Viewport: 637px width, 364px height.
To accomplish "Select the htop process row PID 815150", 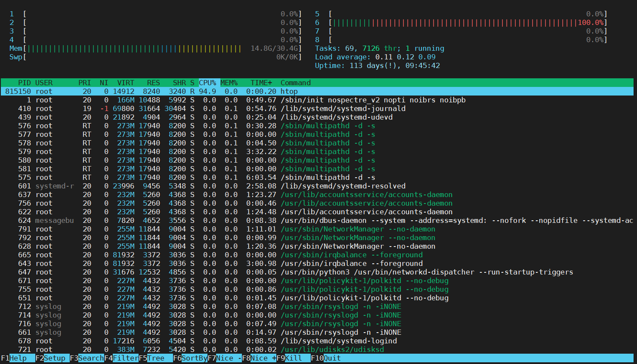I will (x=317, y=91).
